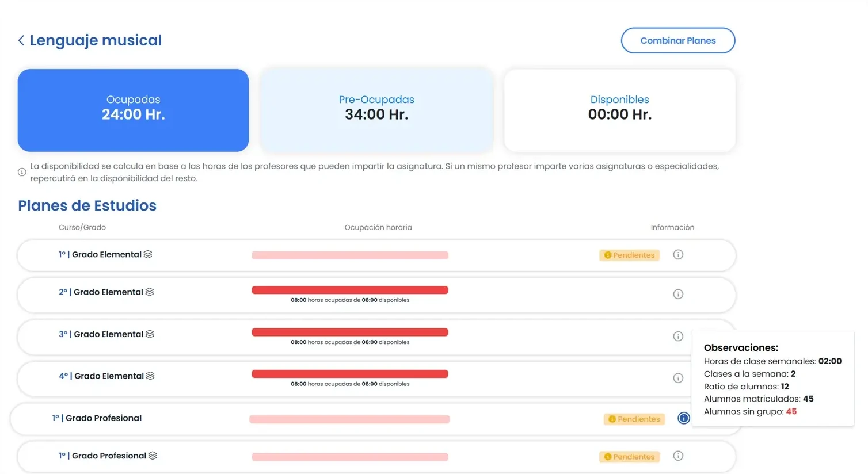
Task: Click the info icon on 4º Grado Elemental row
Action: 678,378
